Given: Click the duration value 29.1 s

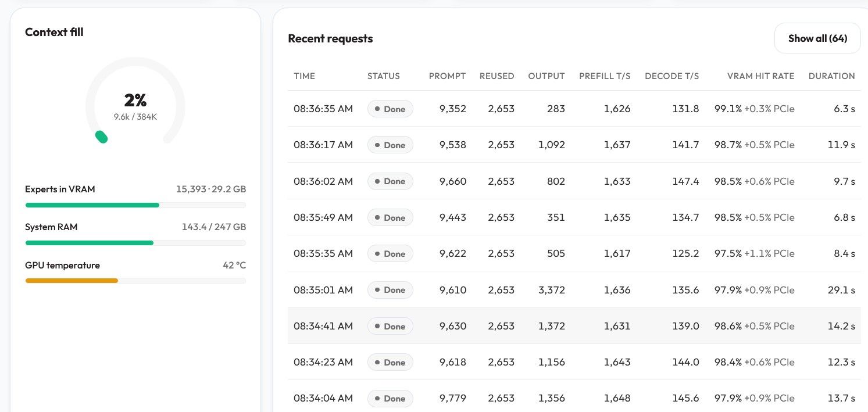Looking at the screenshot, I should click(841, 289).
